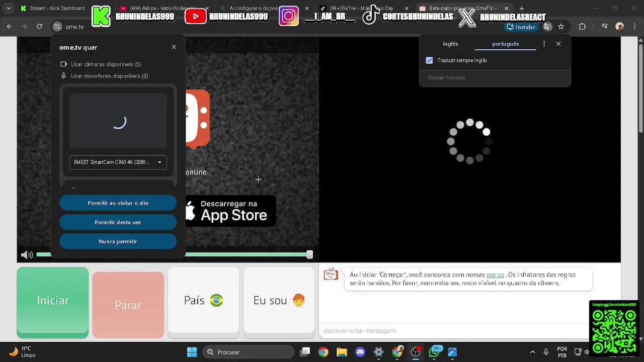The image size is (644, 362).
Task: Select the português tab in Translate popup
Action: click(506, 44)
